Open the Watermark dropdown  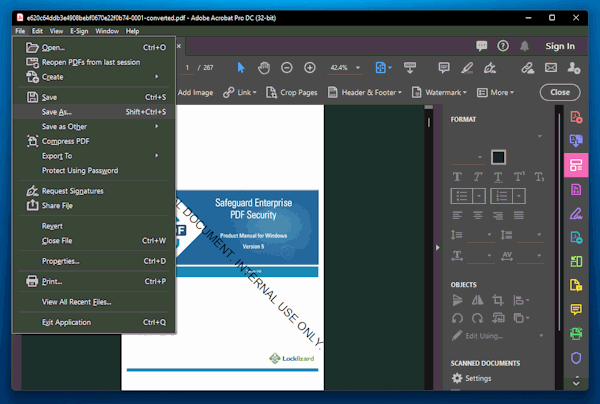pos(439,93)
